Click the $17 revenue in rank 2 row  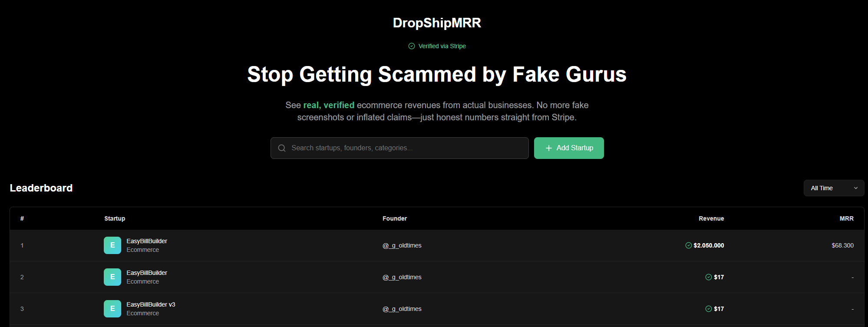719,277
